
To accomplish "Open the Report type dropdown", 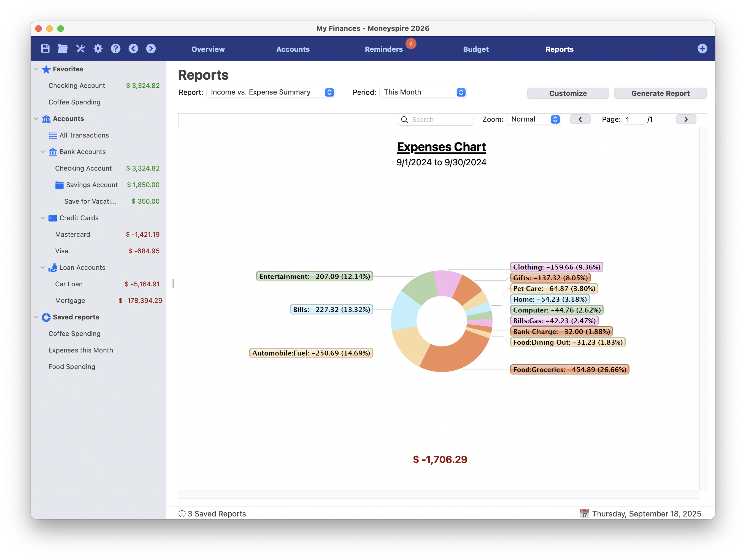I will (x=271, y=92).
